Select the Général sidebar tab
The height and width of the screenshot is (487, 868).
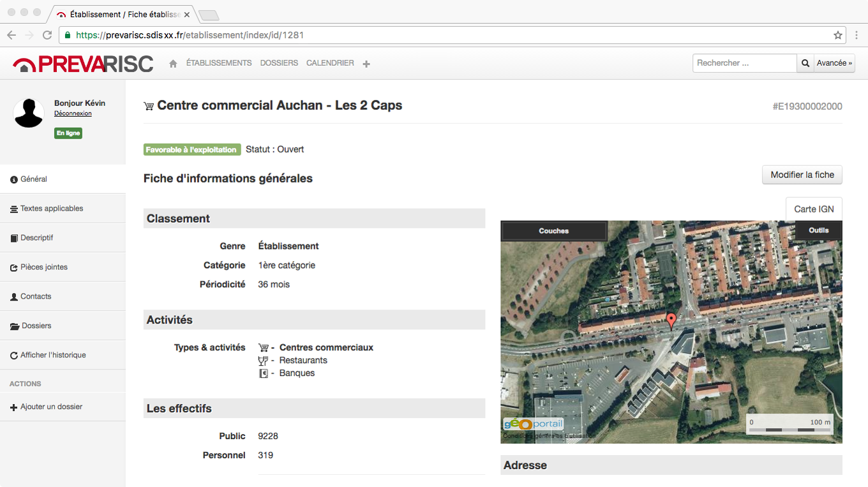pos(63,179)
